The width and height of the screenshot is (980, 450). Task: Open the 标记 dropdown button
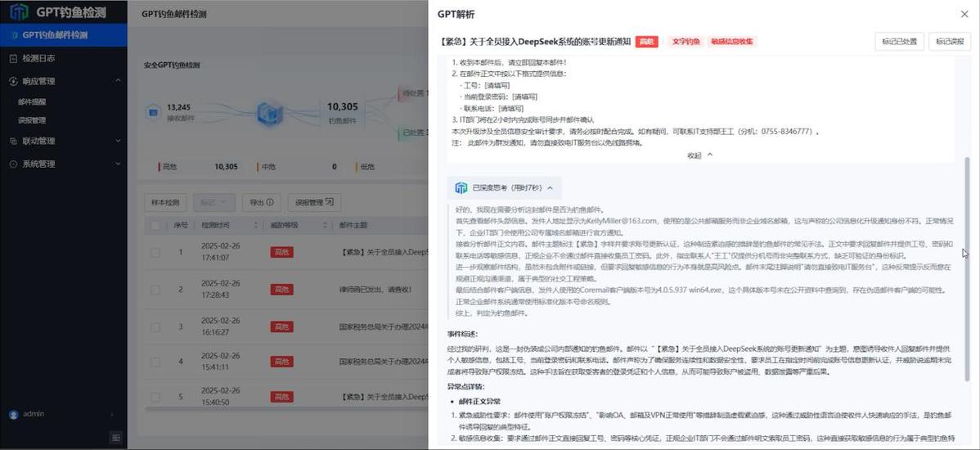(x=214, y=203)
